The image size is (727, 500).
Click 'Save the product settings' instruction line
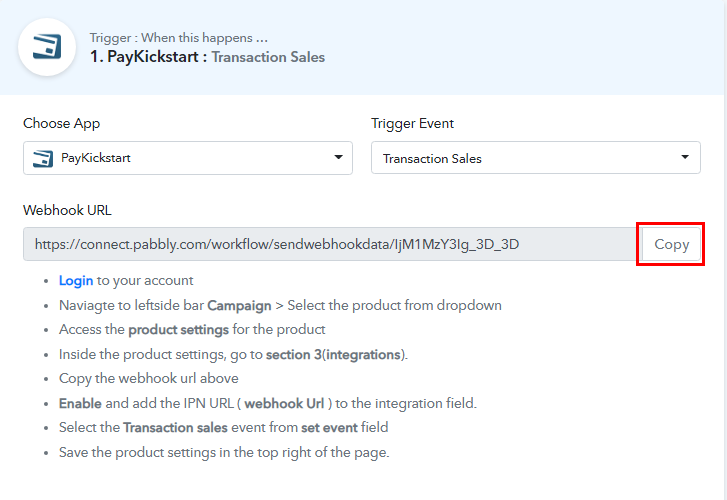point(224,452)
